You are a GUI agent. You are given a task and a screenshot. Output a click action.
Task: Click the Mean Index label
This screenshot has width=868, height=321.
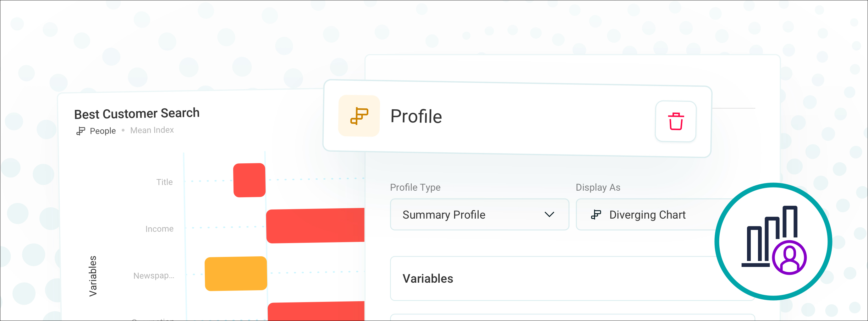pos(152,130)
